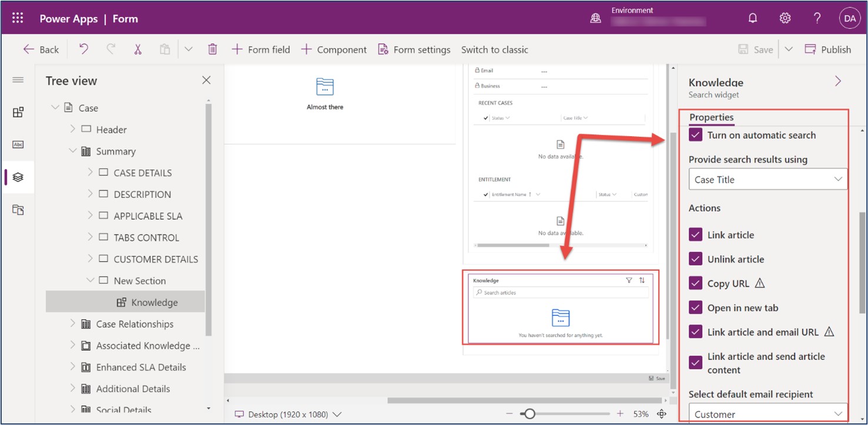Open the paste options dropdown arrow
This screenshot has height=425, width=868.
coord(189,49)
